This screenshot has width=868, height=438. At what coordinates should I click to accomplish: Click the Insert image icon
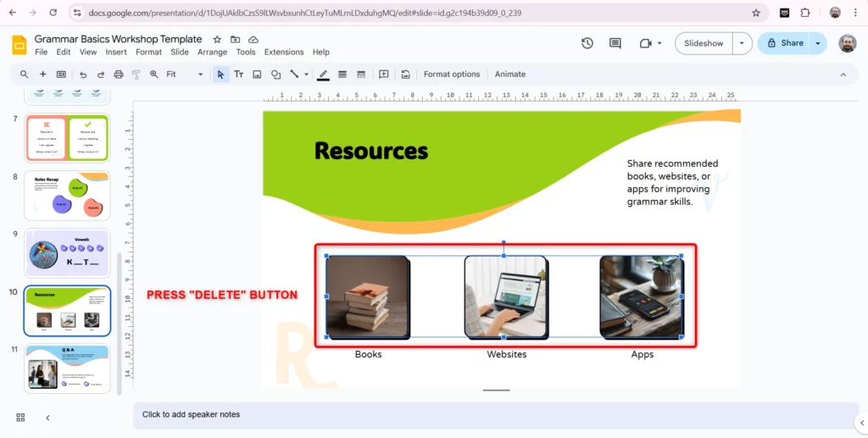point(256,75)
